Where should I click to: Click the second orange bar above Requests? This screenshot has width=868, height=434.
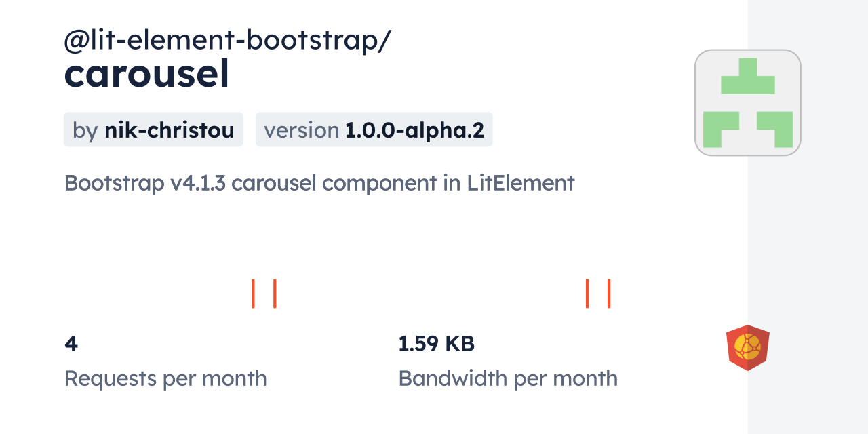point(275,294)
